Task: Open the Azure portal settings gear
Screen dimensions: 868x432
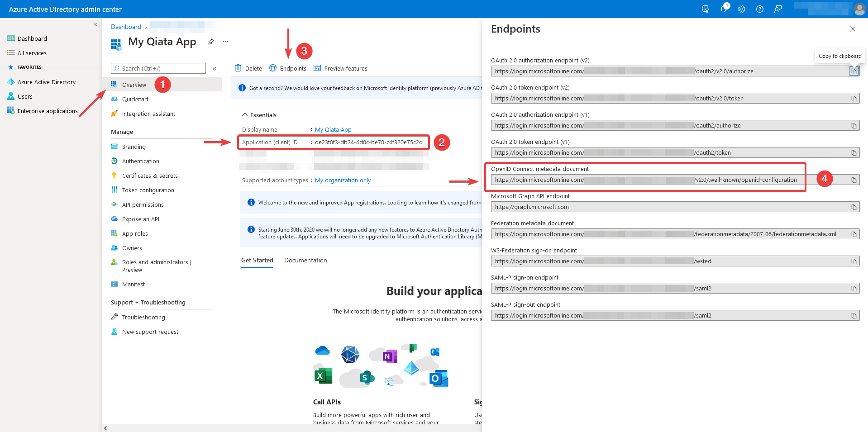Action: pos(742,9)
